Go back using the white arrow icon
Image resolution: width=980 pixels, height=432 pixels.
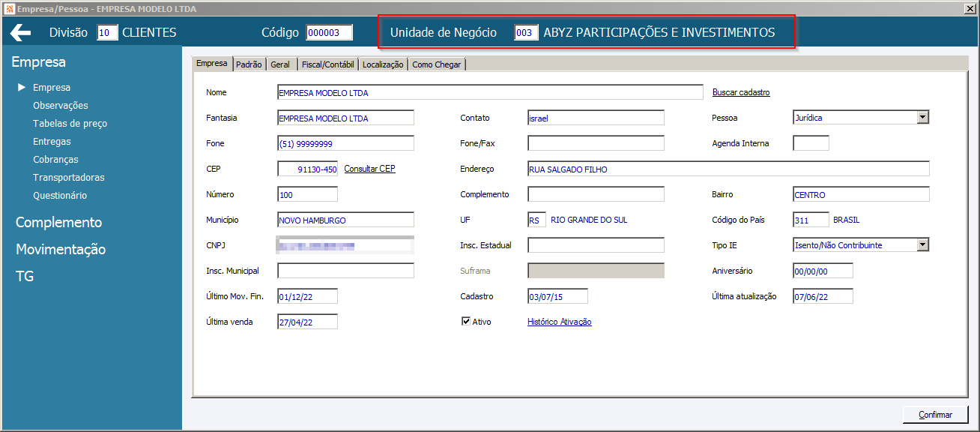click(x=20, y=32)
